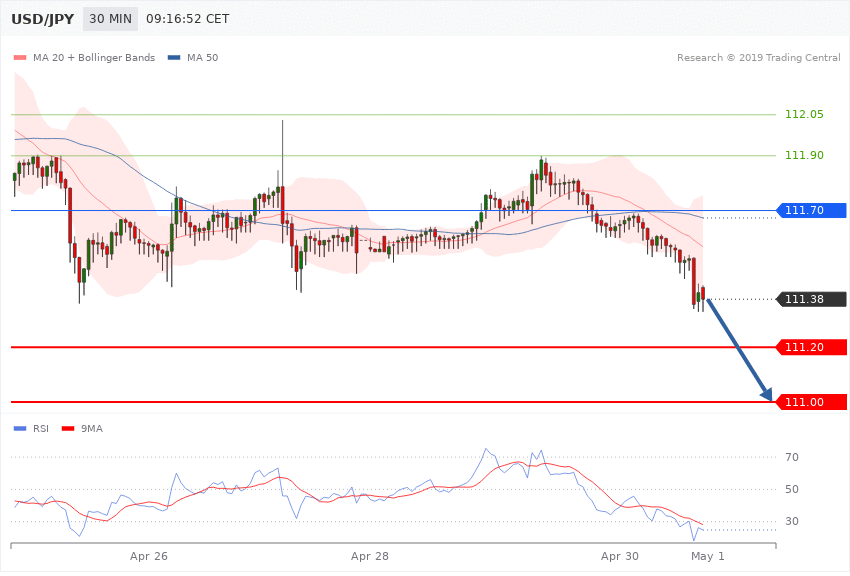Click the RSI 70 level label

791,457
